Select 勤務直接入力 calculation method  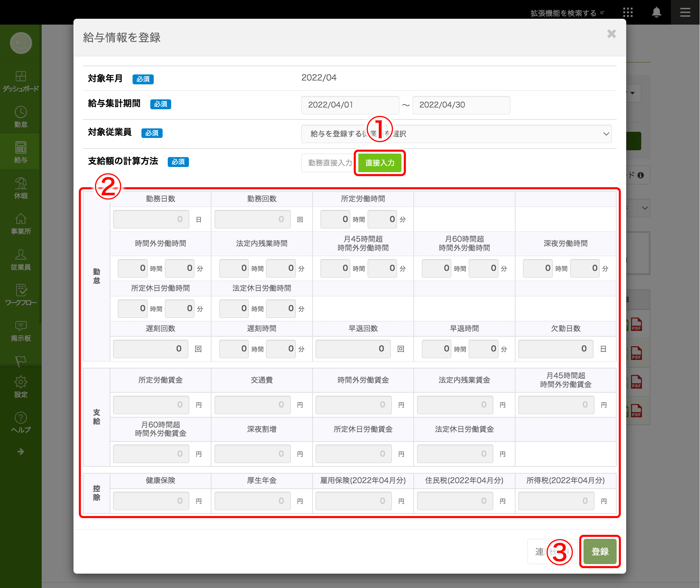(x=329, y=163)
